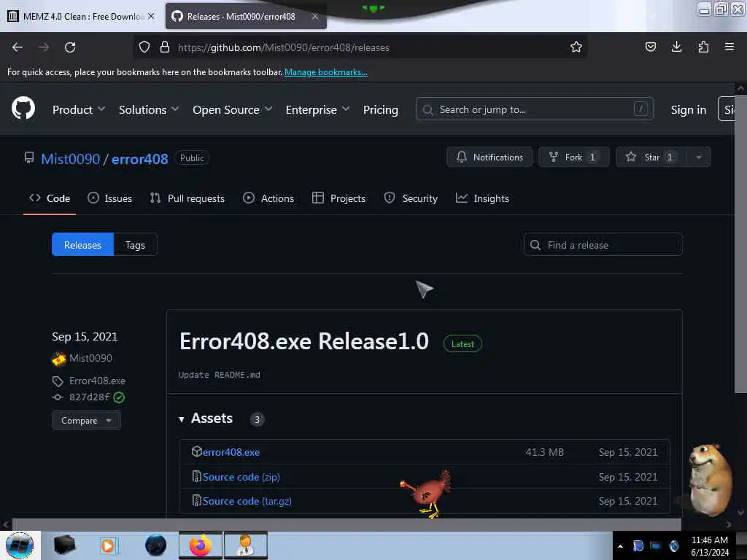Click the Notifications bell button
Screen dimensions: 747x560
[x=489, y=157]
